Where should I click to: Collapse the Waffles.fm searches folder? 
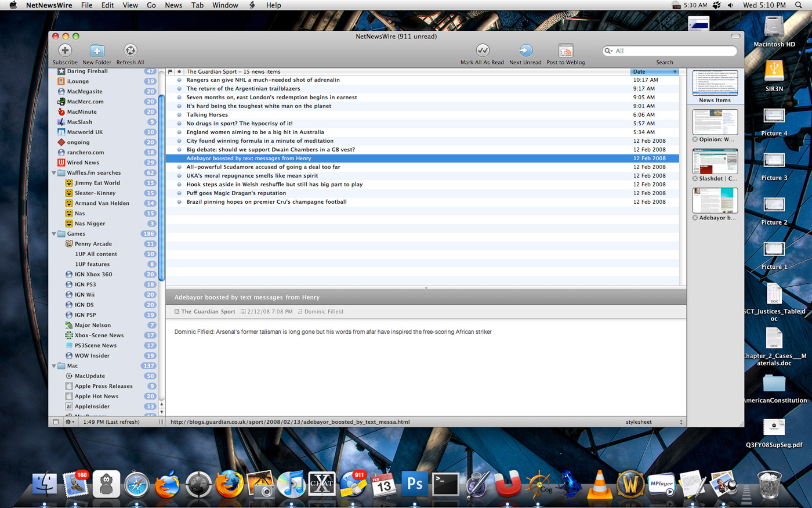[x=54, y=173]
